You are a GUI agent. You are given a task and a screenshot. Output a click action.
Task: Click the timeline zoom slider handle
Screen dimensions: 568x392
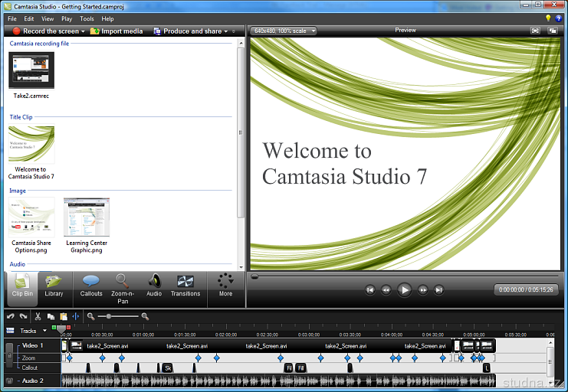click(x=109, y=316)
